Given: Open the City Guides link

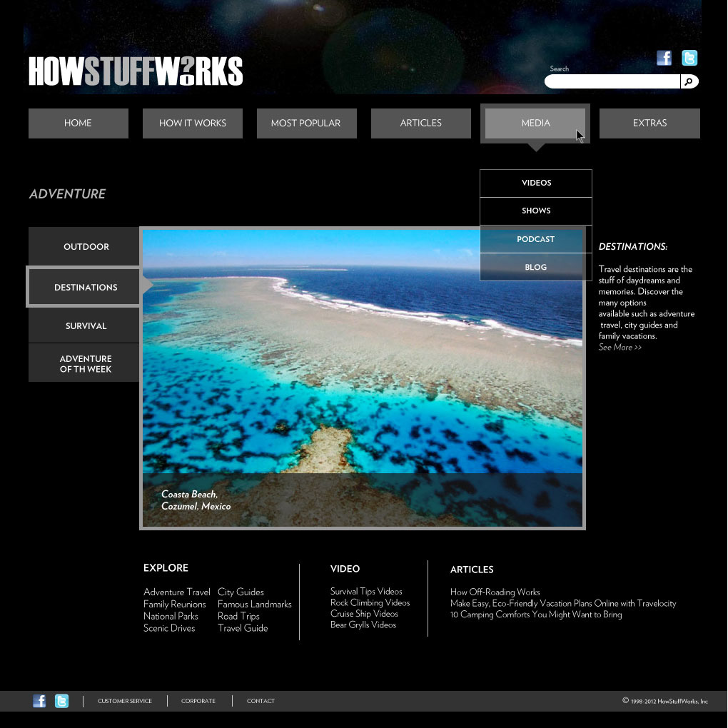Looking at the screenshot, I should coord(241,592).
